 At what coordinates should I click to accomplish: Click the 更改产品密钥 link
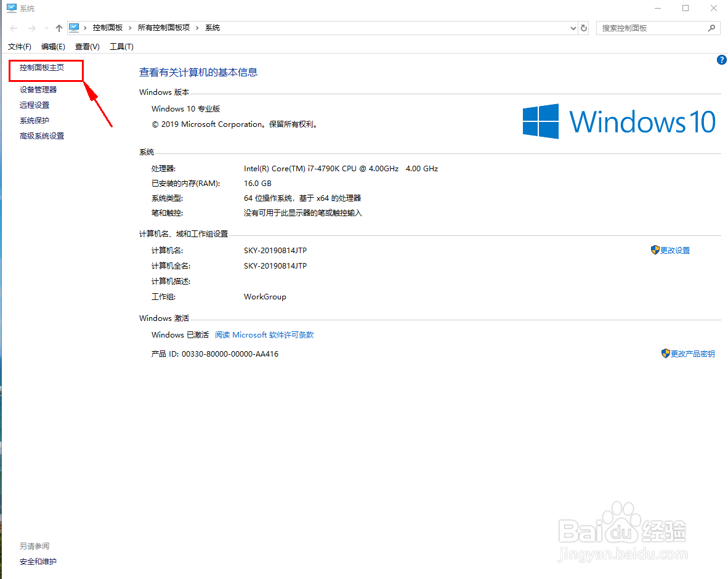coord(693,354)
